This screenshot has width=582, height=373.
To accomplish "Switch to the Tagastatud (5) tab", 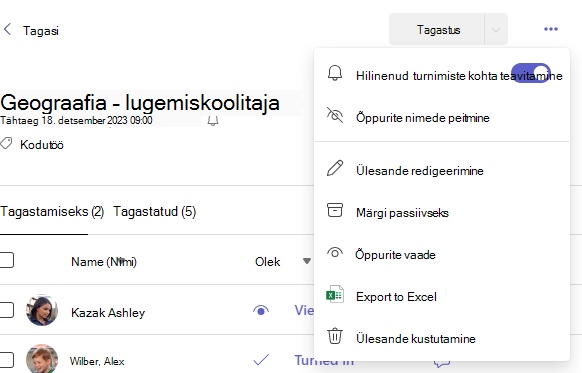I will pos(154,212).
